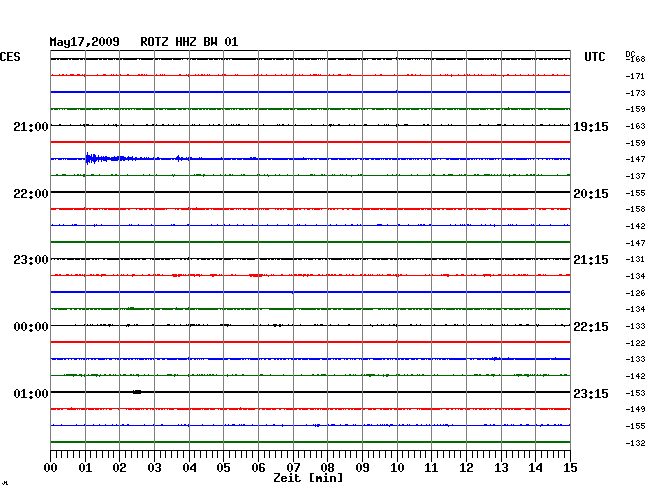Select the DC value -163
The width and height of the screenshot is (650, 494).
coord(635,126)
